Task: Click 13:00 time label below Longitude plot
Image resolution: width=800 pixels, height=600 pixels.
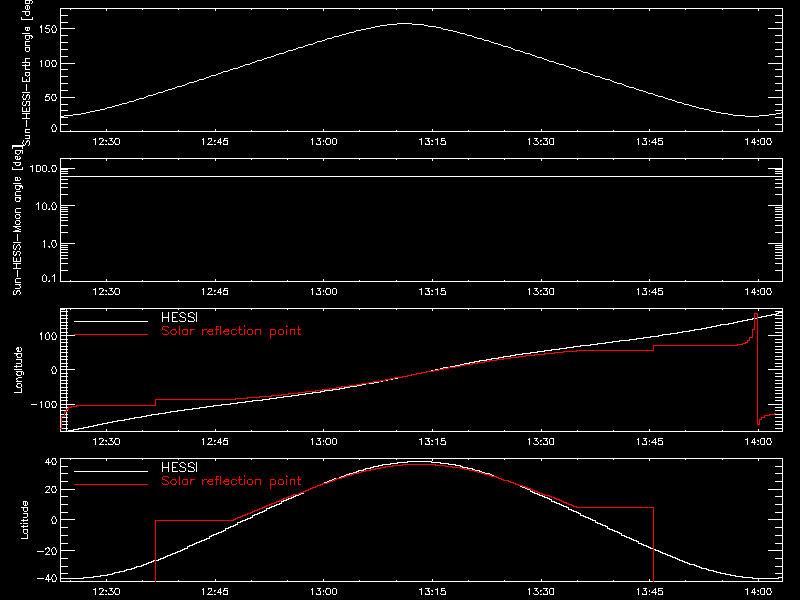Action: pyautogui.click(x=323, y=441)
